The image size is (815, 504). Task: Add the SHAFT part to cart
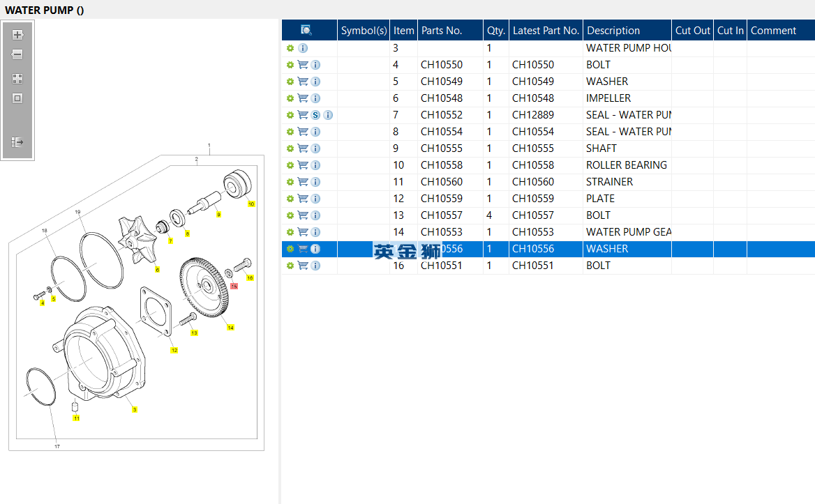point(303,148)
